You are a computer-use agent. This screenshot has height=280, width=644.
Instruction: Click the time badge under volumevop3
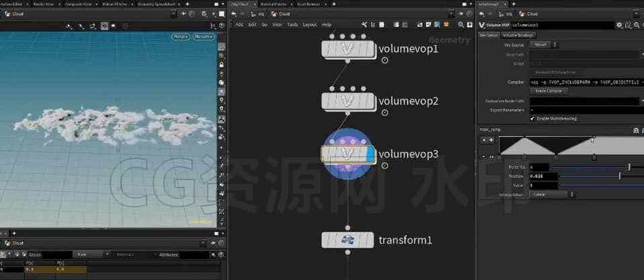385,166
